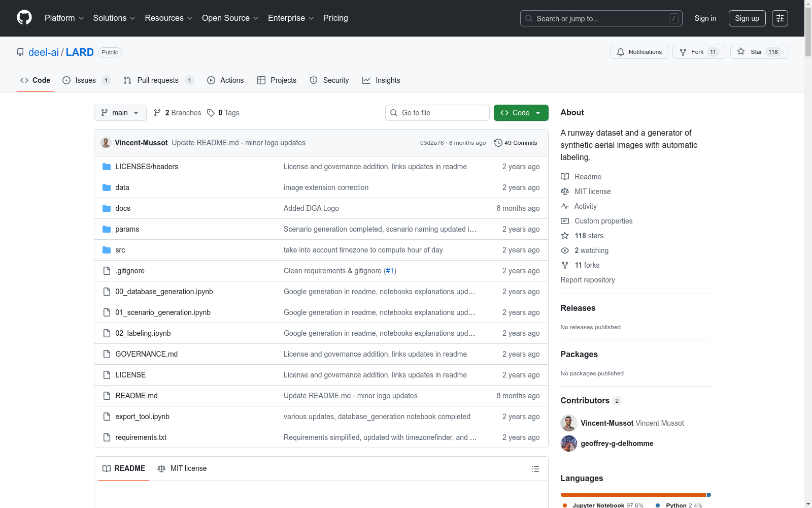Click the .gitignore file icon
The width and height of the screenshot is (812, 508).
[x=107, y=271]
